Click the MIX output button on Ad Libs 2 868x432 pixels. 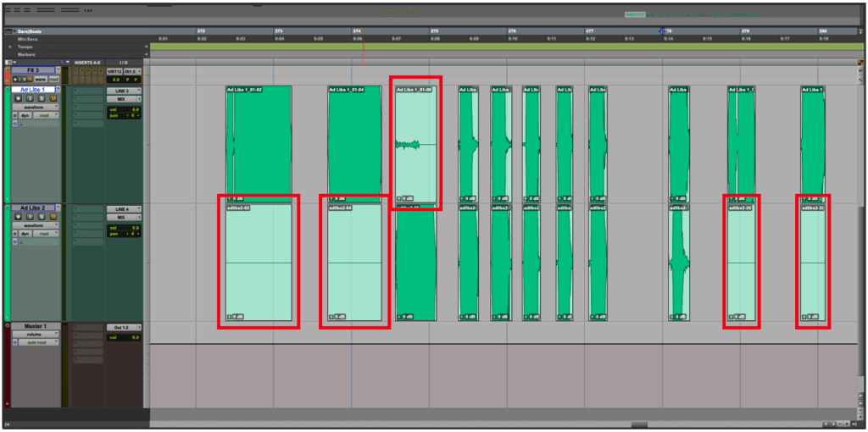point(124,218)
